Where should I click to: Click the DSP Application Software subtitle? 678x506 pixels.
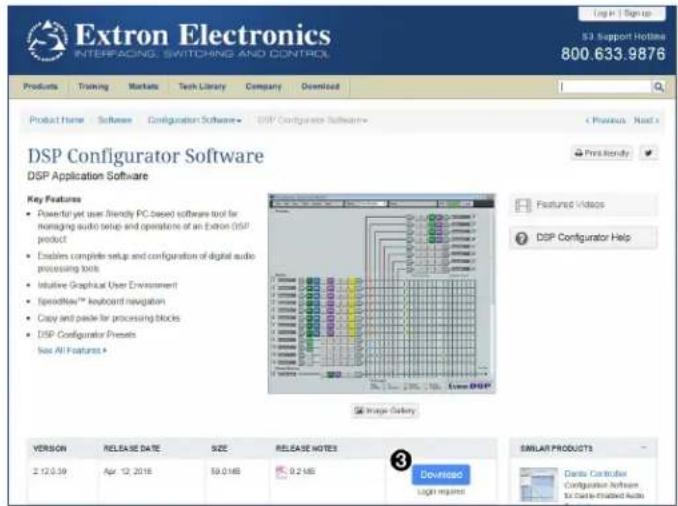[x=88, y=176]
